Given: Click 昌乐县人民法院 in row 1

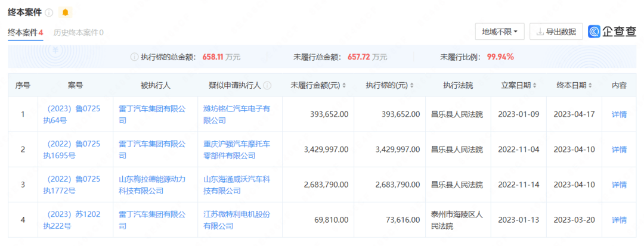Looking at the screenshot, I should coord(457,114).
